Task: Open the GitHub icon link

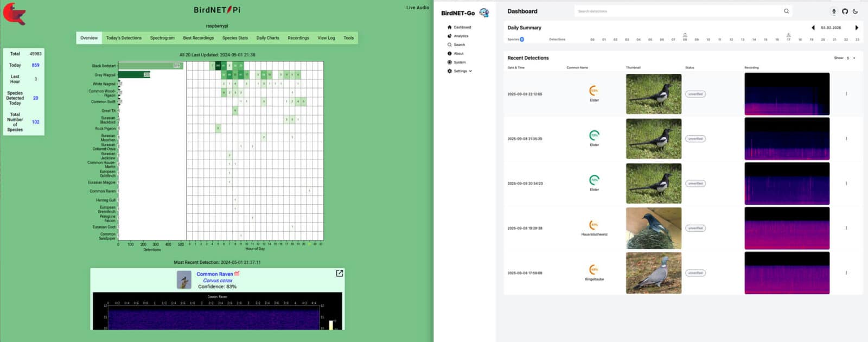Action: (845, 11)
